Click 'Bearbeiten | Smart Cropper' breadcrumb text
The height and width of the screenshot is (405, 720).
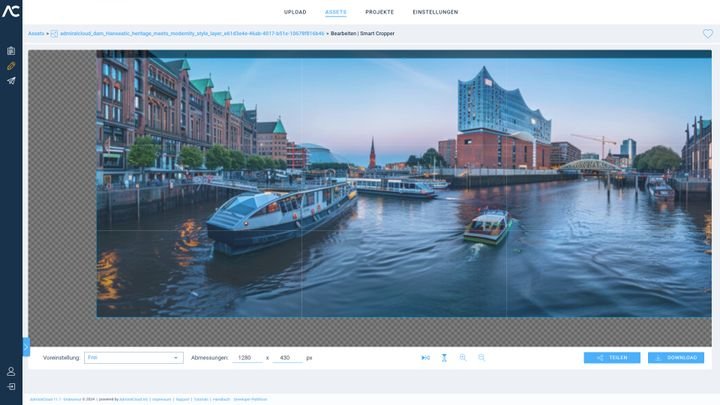362,34
